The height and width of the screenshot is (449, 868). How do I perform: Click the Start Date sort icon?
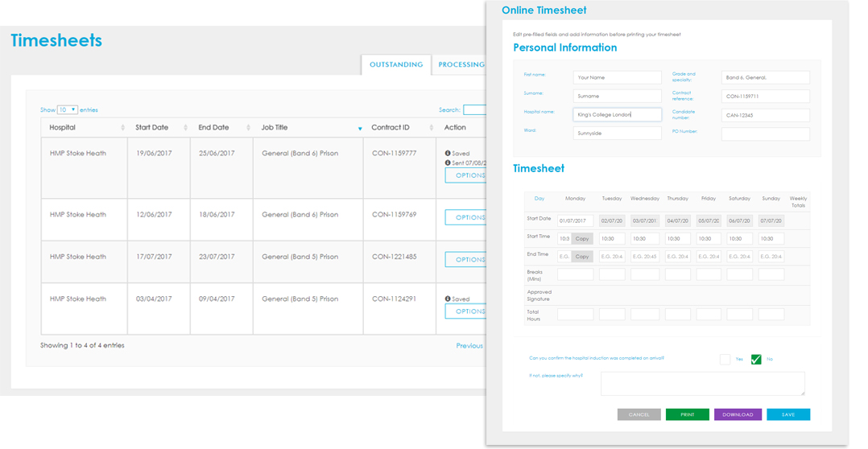185,128
